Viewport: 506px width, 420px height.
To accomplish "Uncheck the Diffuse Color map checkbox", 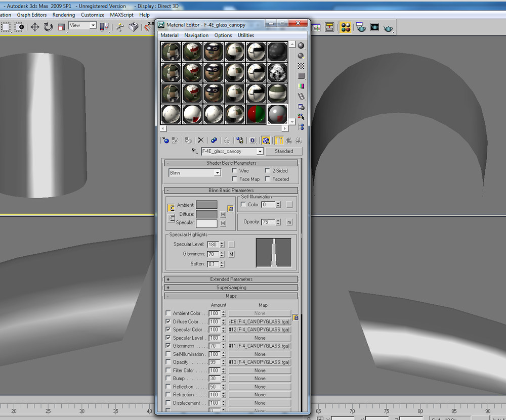I will coord(168,321).
